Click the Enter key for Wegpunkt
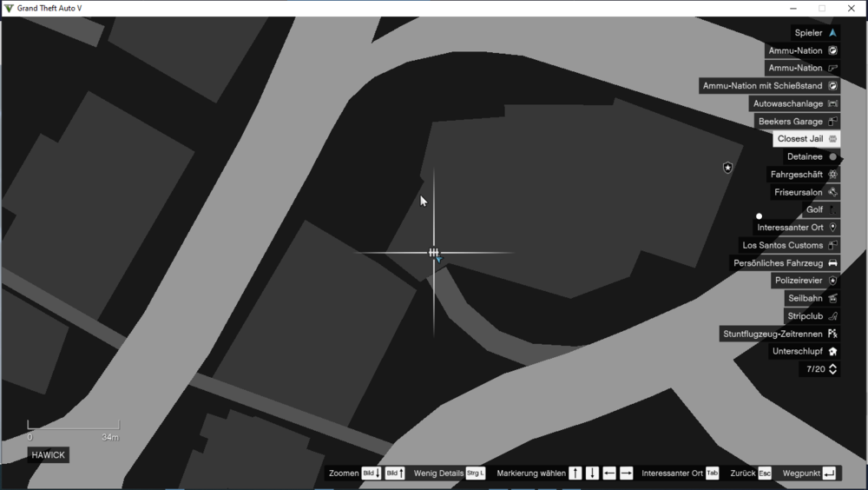 (x=829, y=473)
